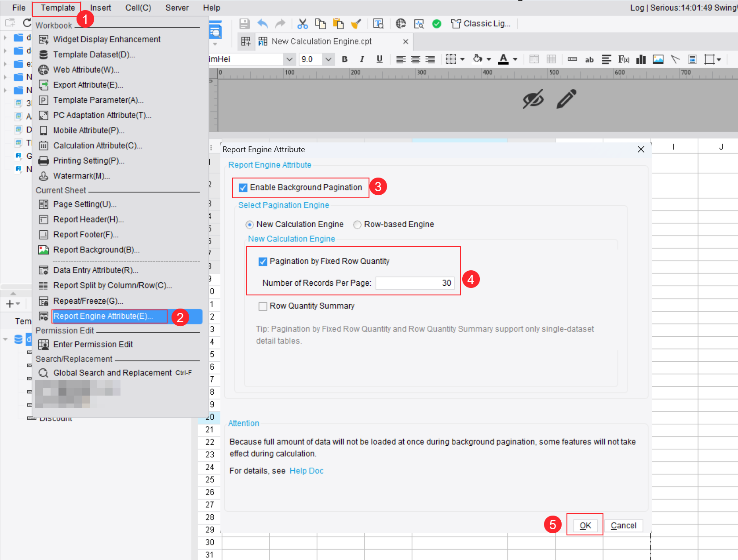Click the green check validation icon
Viewport: 738px width, 560px height.
click(437, 24)
